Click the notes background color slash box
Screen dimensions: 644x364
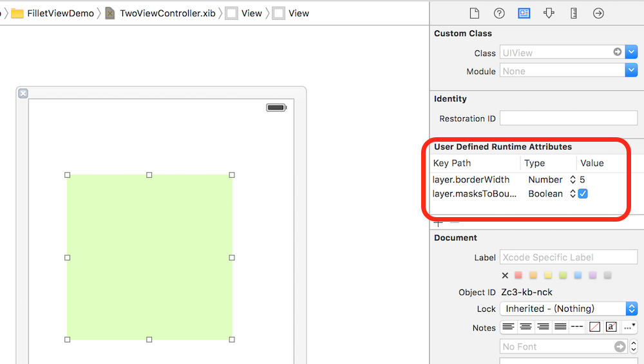(594, 327)
